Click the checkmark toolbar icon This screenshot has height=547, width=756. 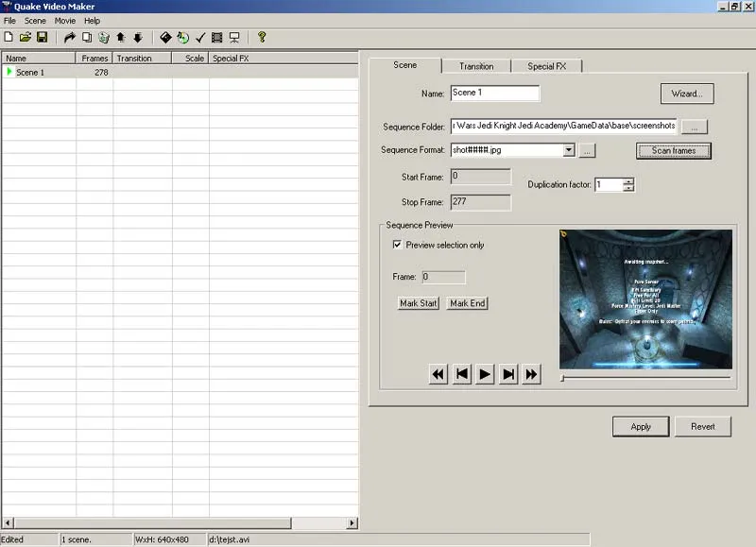tap(200, 38)
